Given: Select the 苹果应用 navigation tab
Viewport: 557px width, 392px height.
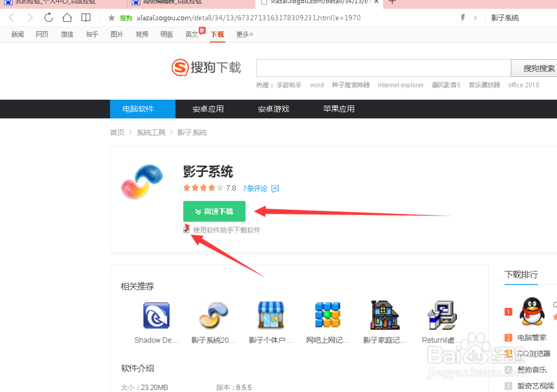Looking at the screenshot, I should (x=339, y=109).
